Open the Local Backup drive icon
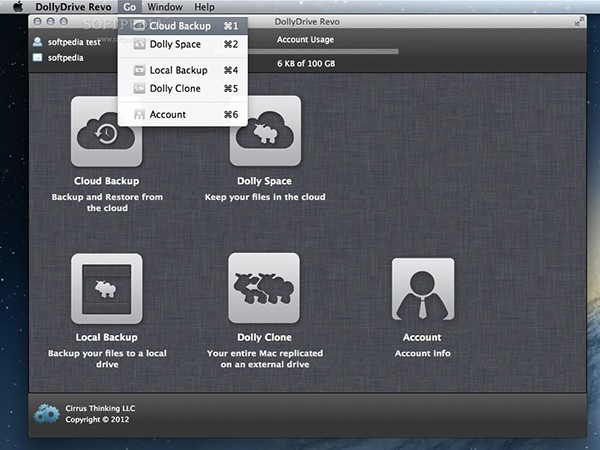Viewport: 600px width, 450px height. [107, 289]
